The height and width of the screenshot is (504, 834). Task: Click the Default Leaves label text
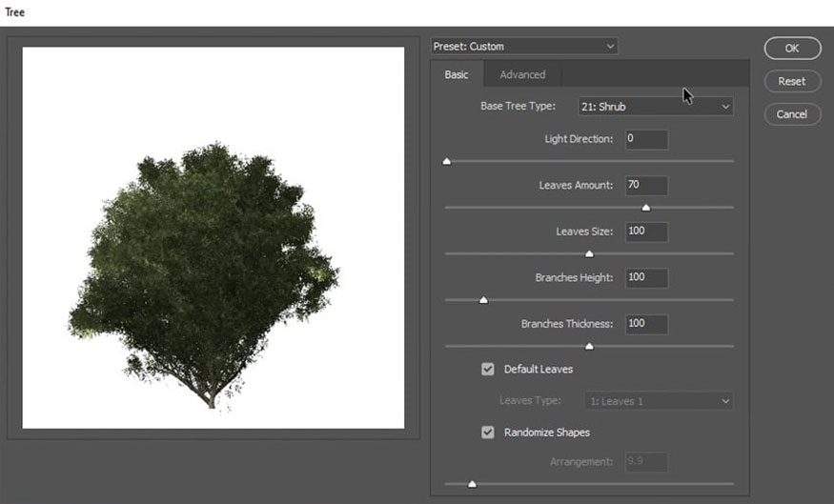tap(539, 369)
